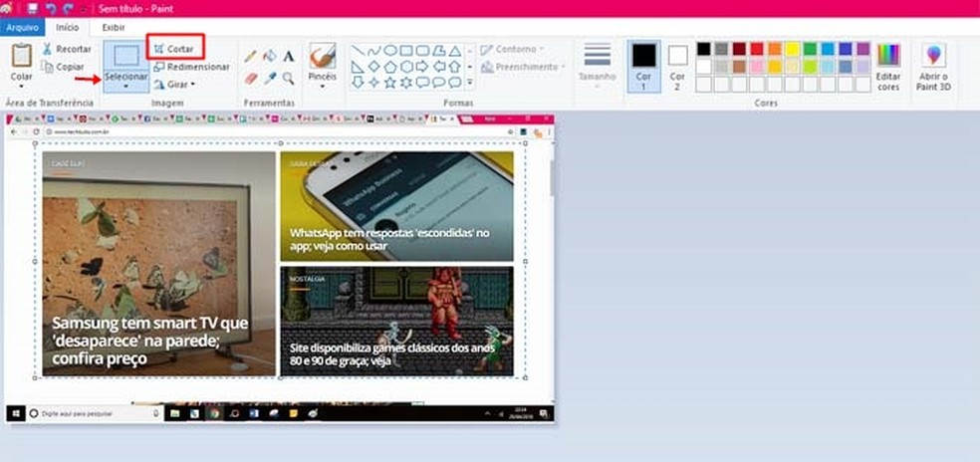This screenshot has height=462, width=980.
Task: Select the Eraser tool
Action: pos(251,78)
